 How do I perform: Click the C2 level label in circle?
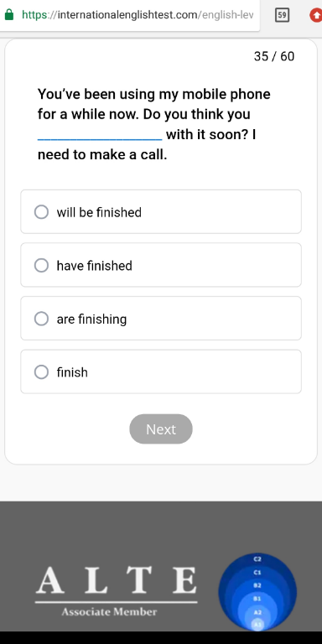coord(257,559)
